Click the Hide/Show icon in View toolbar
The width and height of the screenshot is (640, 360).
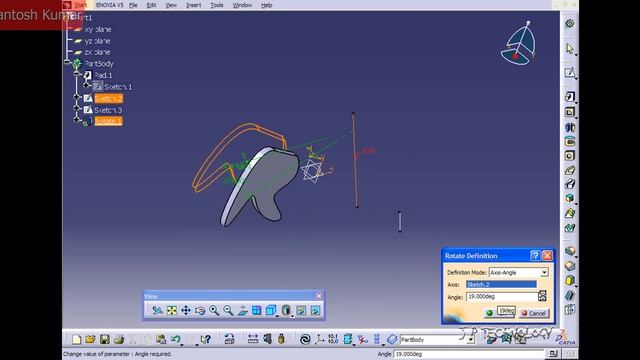[301, 311]
